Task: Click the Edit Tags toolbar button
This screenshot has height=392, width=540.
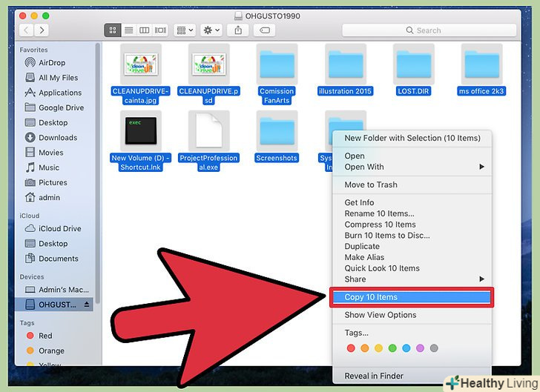Action: [264, 30]
